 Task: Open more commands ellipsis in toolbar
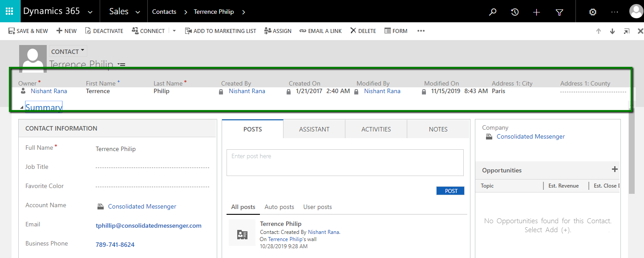click(421, 31)
